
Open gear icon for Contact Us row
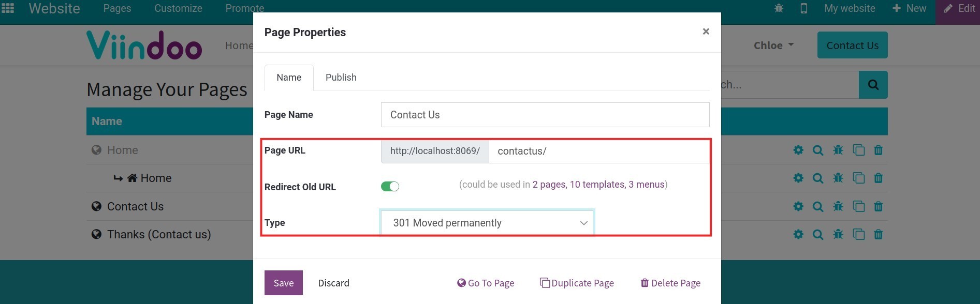[x=798, y=206]
